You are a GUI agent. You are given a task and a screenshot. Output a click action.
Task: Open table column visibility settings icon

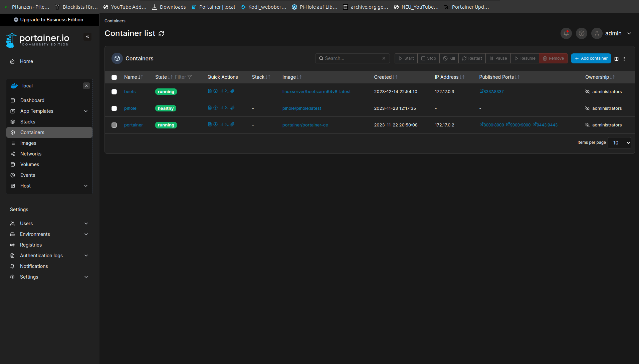(x=616, y=59)
